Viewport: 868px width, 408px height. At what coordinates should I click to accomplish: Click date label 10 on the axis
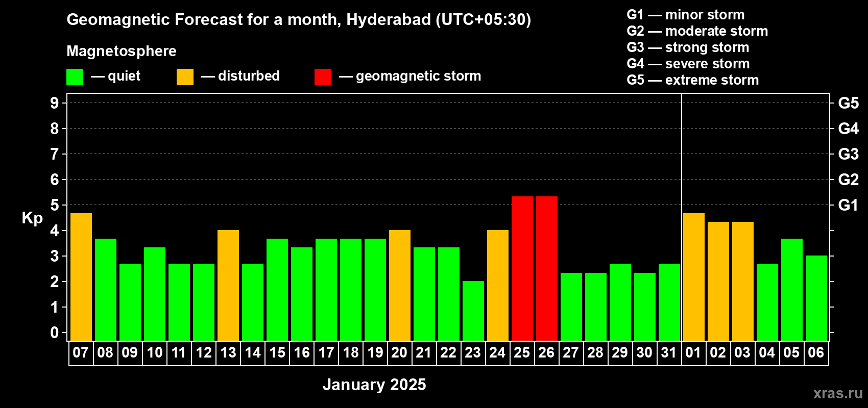pos(155,352)
